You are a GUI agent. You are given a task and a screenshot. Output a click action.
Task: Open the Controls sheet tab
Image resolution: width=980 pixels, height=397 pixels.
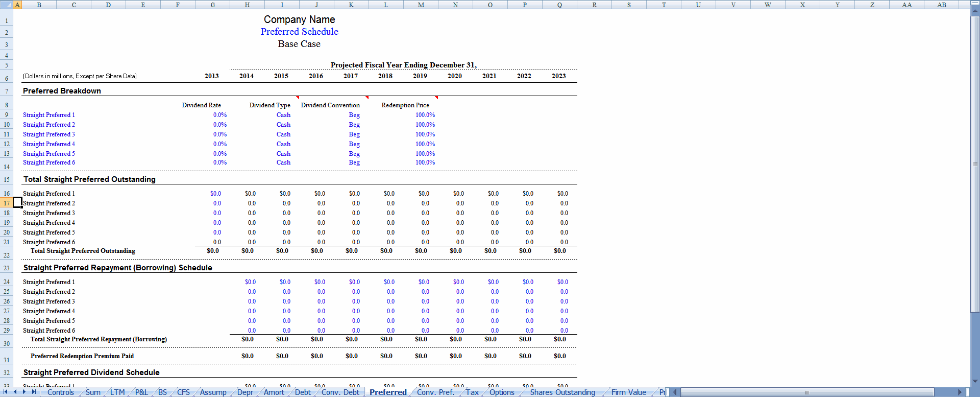(x=61, y=392)
